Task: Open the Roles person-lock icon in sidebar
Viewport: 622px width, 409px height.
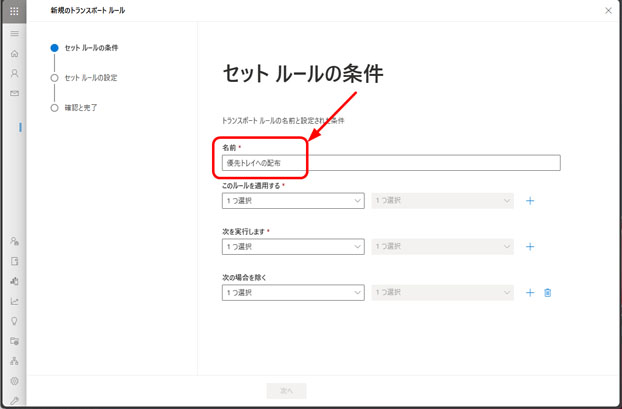Action: [14, 241]
